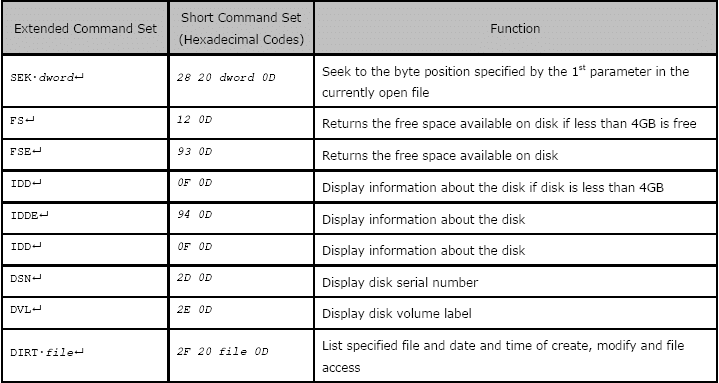
Task: Select the FS command cell
Action: pos(85,123)
